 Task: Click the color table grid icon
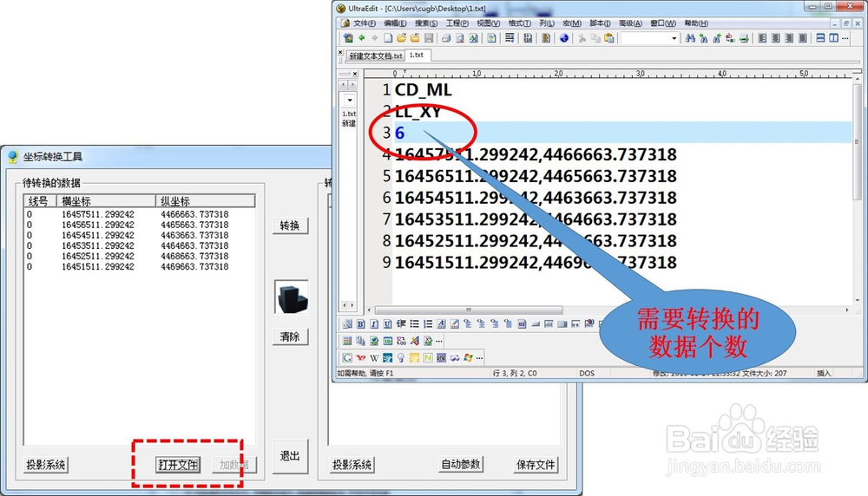[347, 341]
